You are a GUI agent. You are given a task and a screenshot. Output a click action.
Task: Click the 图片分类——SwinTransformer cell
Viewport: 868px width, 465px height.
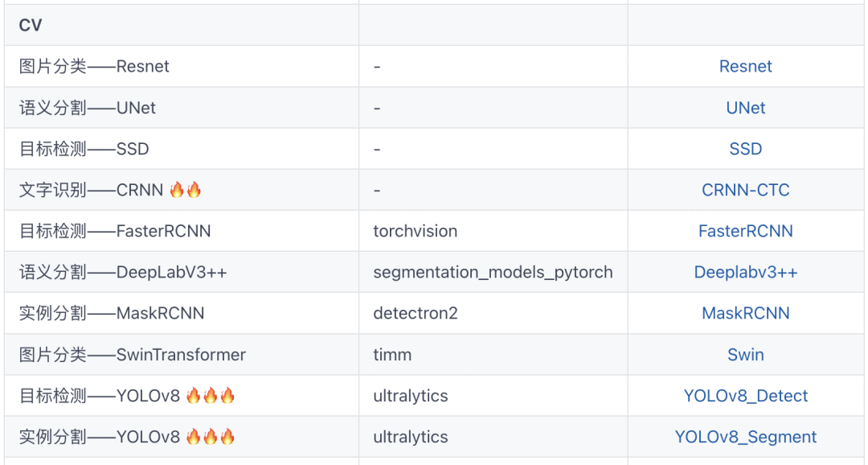coord(132,355)
